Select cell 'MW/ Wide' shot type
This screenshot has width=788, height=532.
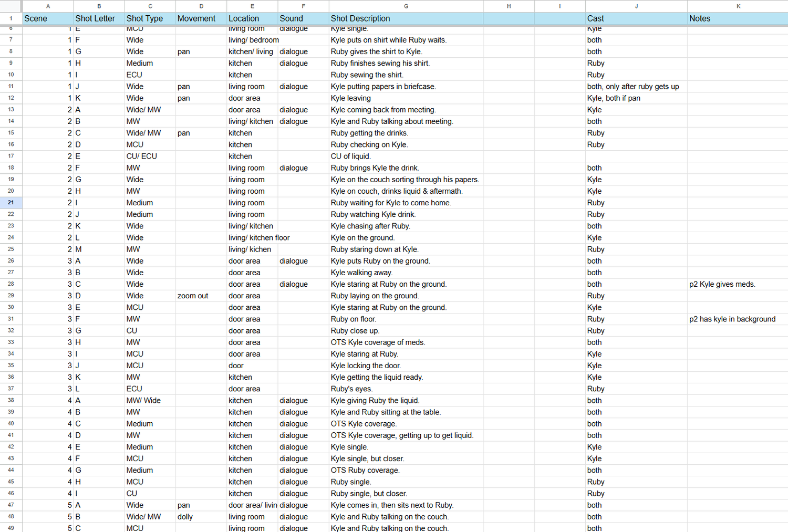pyautogui.click(x=150, y=400)
